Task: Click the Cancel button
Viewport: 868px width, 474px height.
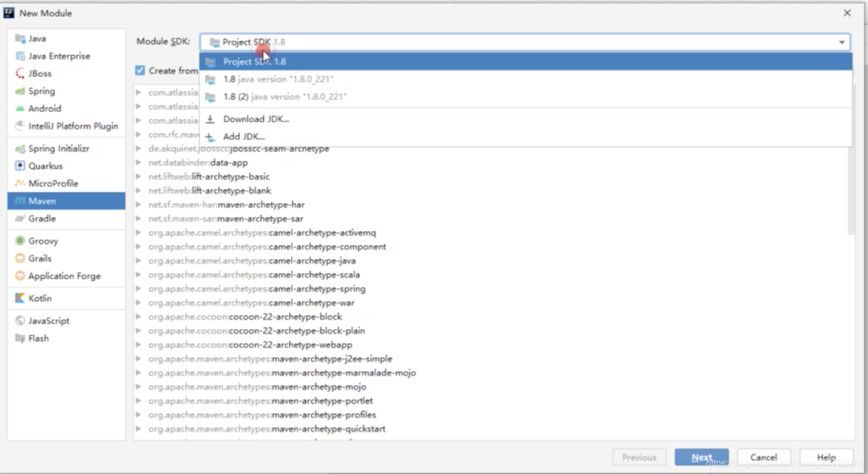Action: click(x=764, y=457)
